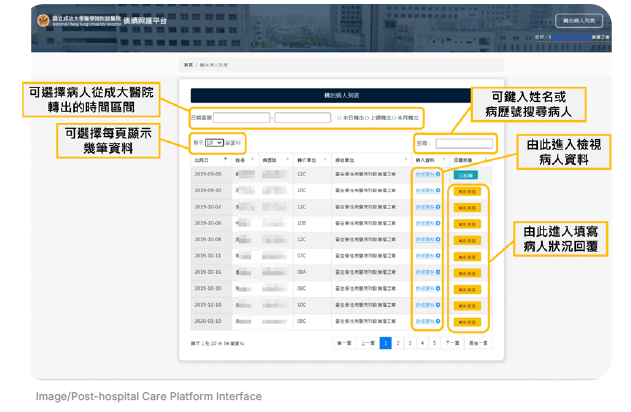Click info icon in the 2019-09-08 row
This screenshot has width=631, height=412.
(x=438, y=174)
